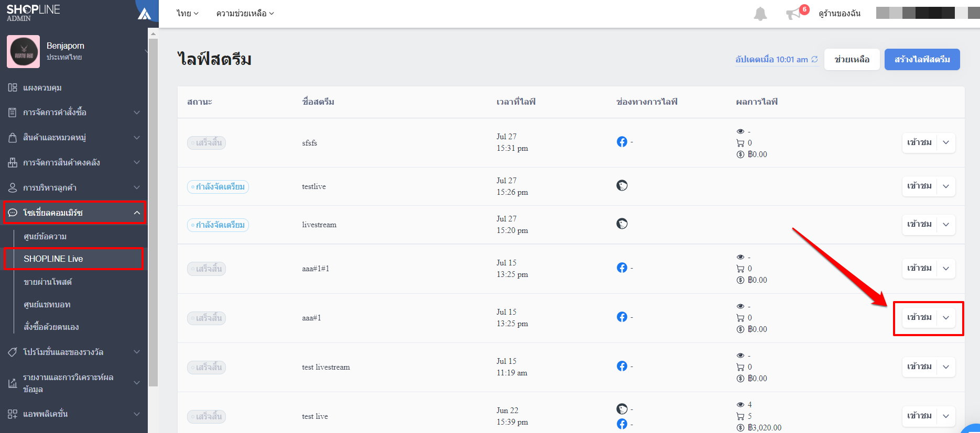Viewport: 980px width, 433px height.
Task: Click the refresh icon next to update time
Action: [x=814, y=59]
